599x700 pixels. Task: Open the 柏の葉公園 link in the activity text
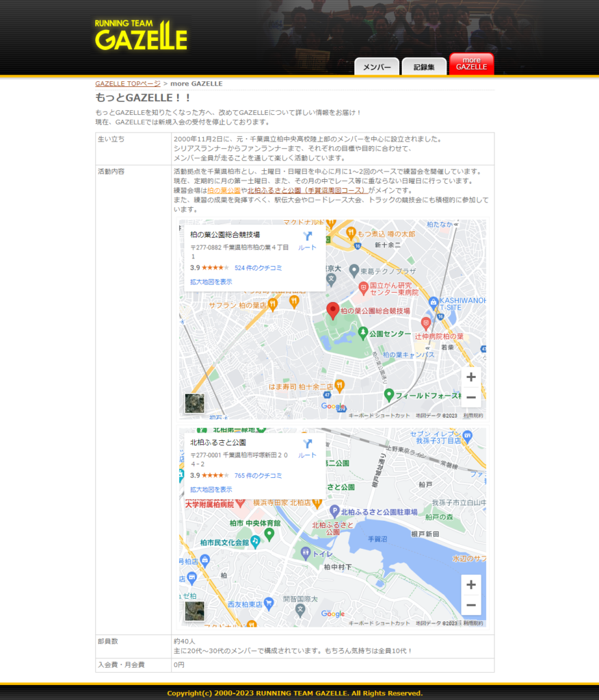tap(225, 189)
